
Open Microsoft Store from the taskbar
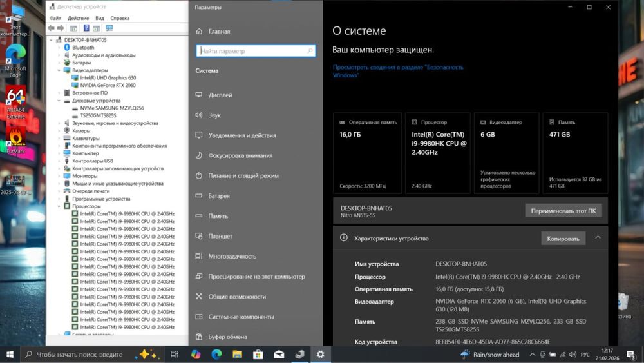[258, 355]
